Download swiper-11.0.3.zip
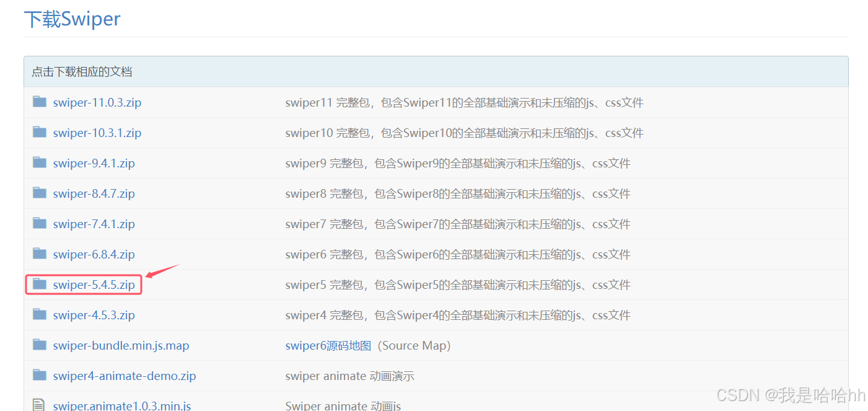Viewport: 868px width, 411px height. click(x=97, y=103)
